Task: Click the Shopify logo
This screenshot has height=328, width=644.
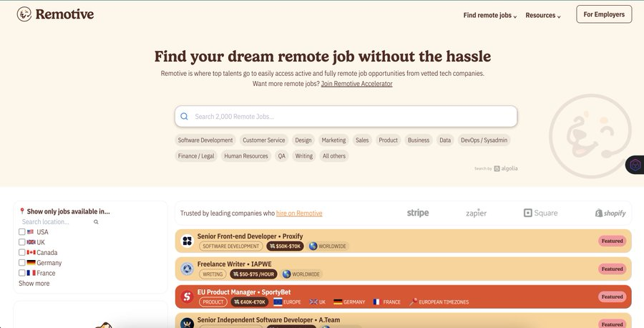Action: (x=610, y=213)
